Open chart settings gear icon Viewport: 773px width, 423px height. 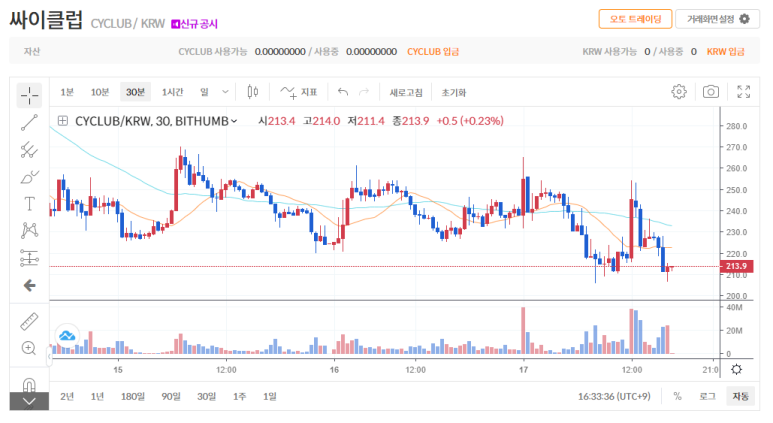pos(679,92)
